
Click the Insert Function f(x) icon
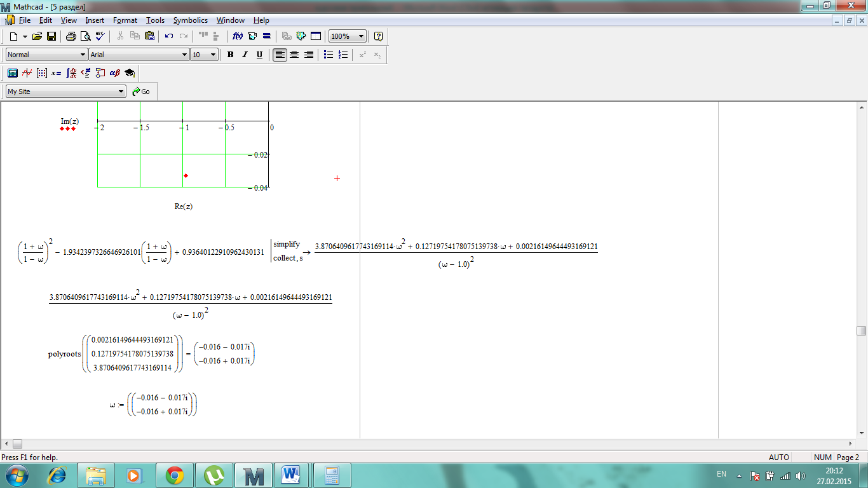click(x=238, y=36)
